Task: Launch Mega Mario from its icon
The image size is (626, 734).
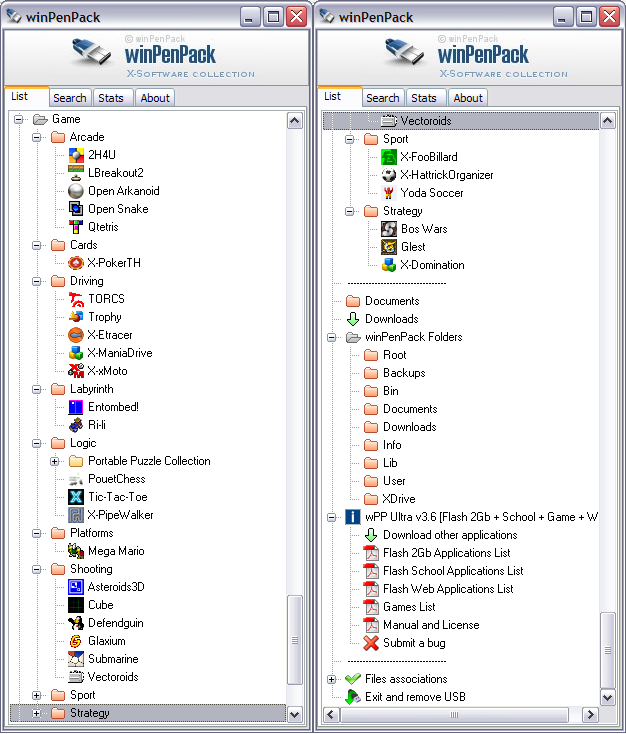Action: (76, 551)
